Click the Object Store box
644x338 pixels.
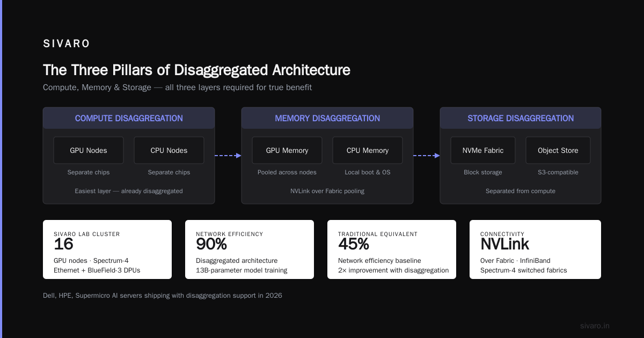click(x=558, y=150)
